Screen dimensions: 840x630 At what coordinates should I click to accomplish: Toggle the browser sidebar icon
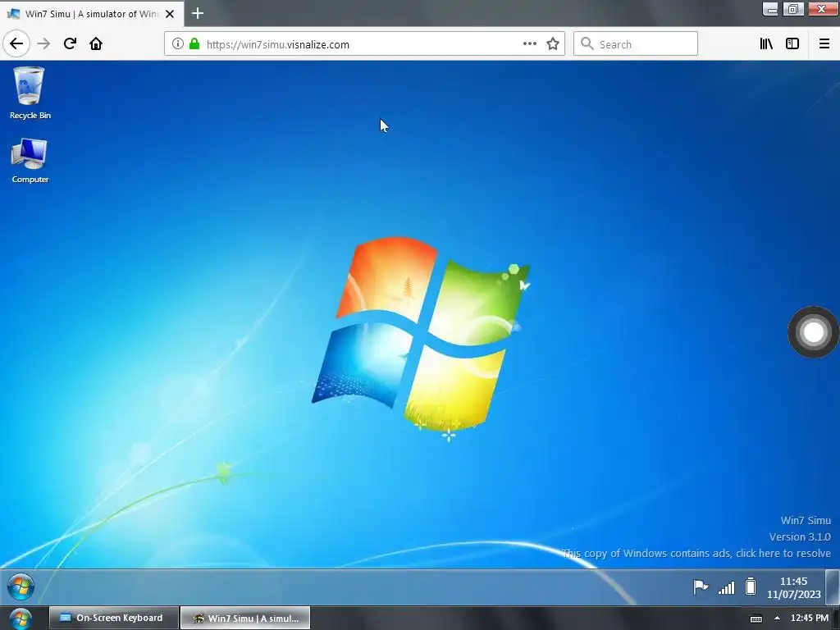792,44
